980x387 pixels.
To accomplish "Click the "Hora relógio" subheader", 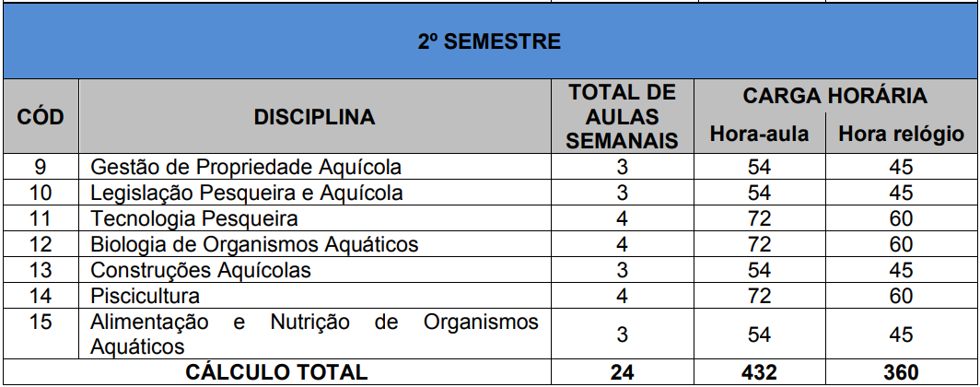I will coord(901,135).
